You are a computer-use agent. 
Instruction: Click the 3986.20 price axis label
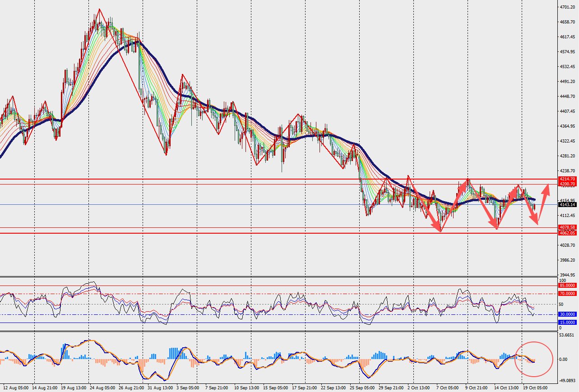tap(568, 260)
